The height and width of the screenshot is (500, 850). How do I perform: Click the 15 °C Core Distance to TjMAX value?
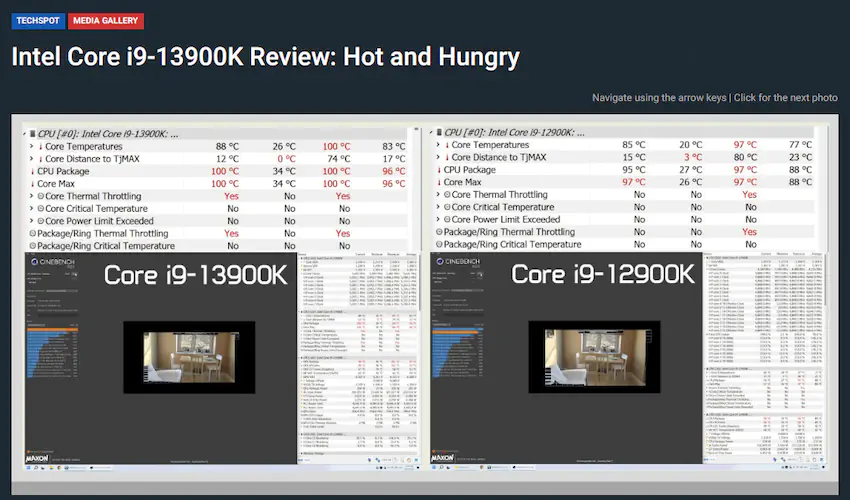634,157
